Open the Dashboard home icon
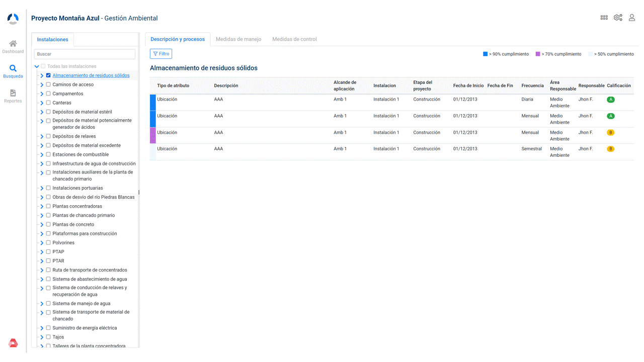The image size is (644, 362). [13, 44]
